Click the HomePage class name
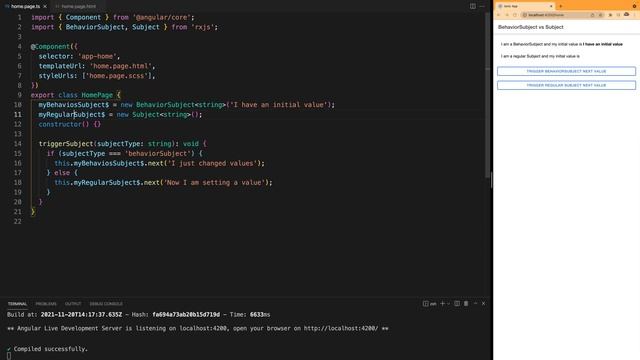The height and width of the screenshot is (360, 640). pos(97,95)
